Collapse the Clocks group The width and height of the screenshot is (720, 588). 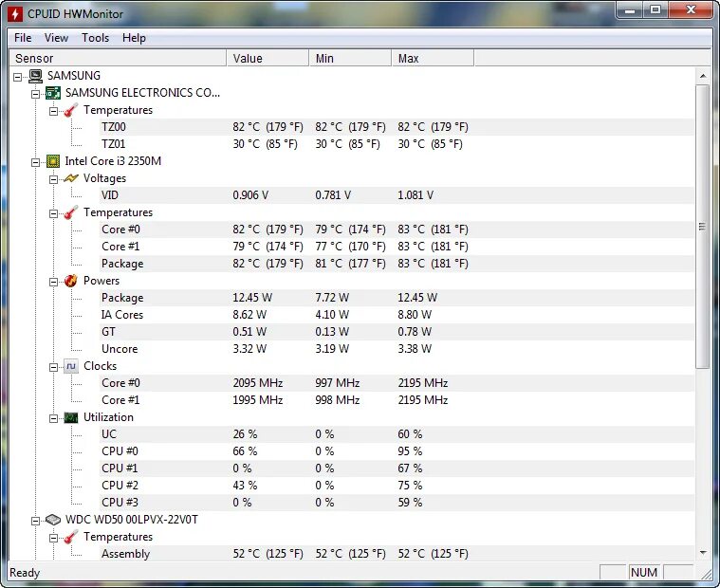[x=53, y=367]
